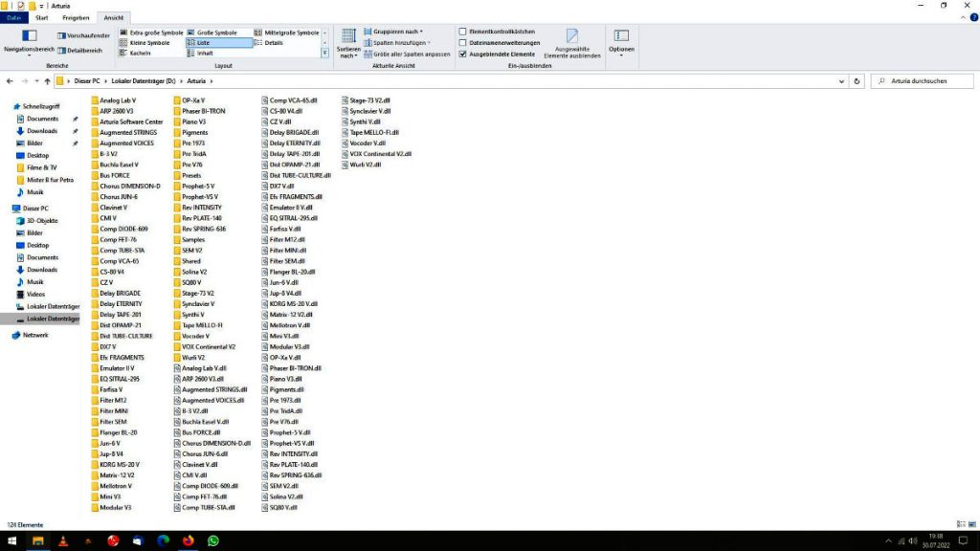980x551 pixels.
Task: Open WhatsApp from the taskbar
Action: (x=213, y=541)
